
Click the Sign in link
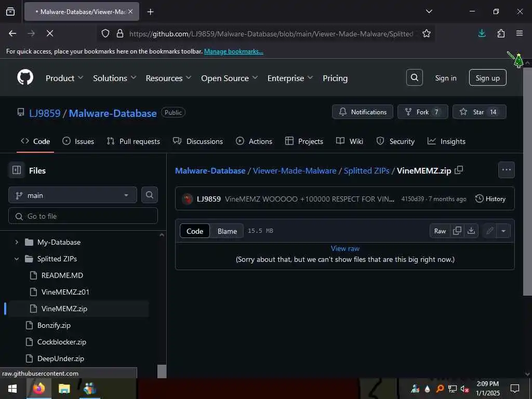(445, 78)
